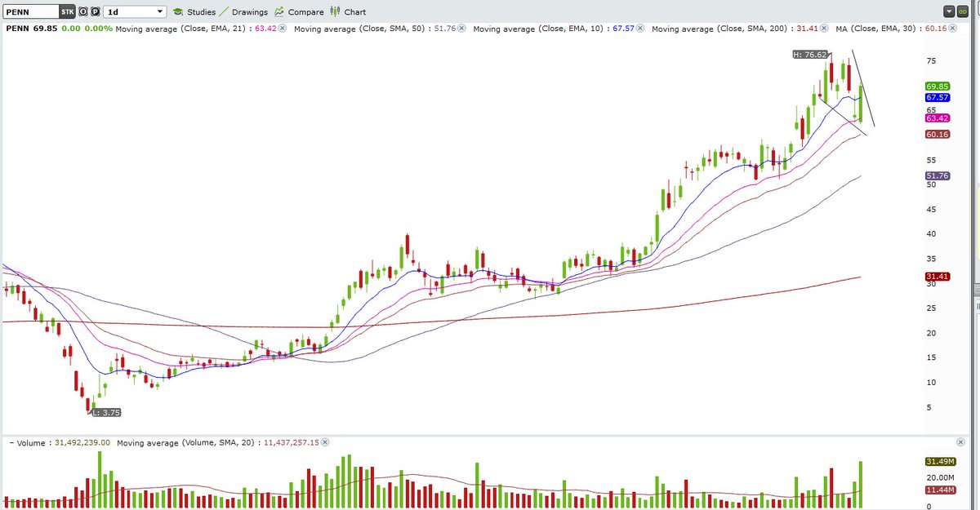Screen dimensions: 980x510
Task: Click the 31.41 red SMA 200 bubble
Action: click(x=936, y=277)
